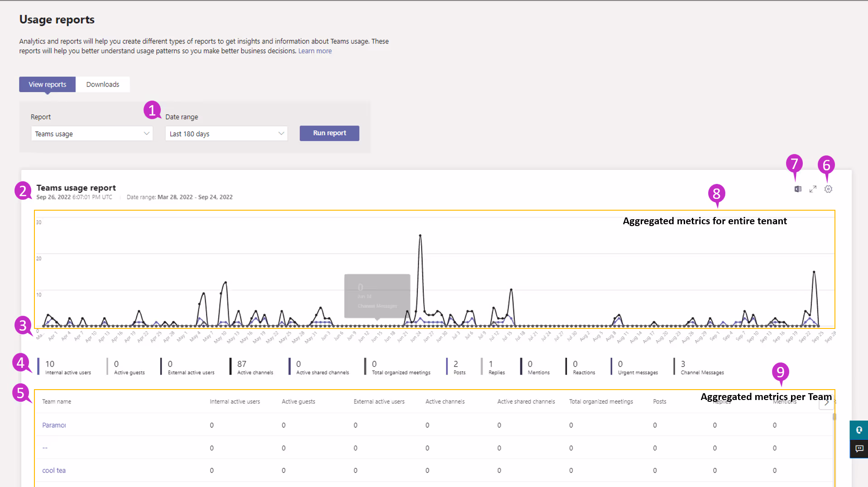868x487 pixels.
Task: Sort by Total organized meetings column header
Action: click(x=601, y=401)
